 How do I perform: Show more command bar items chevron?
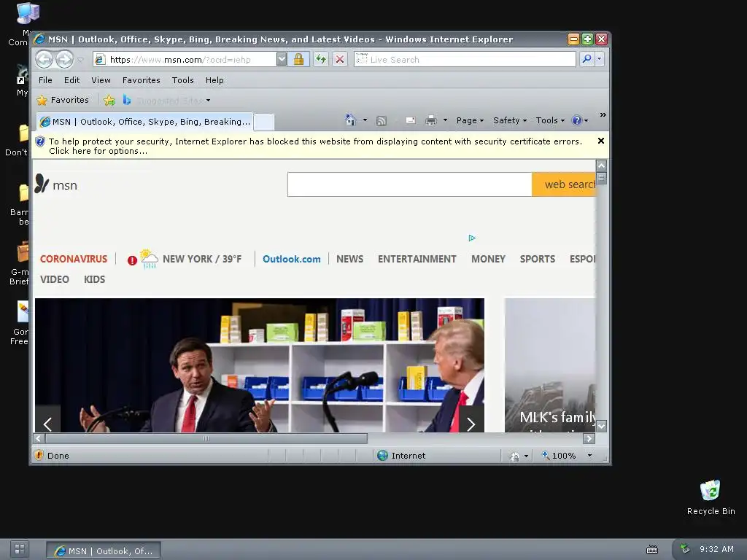(x=603, y=114)
